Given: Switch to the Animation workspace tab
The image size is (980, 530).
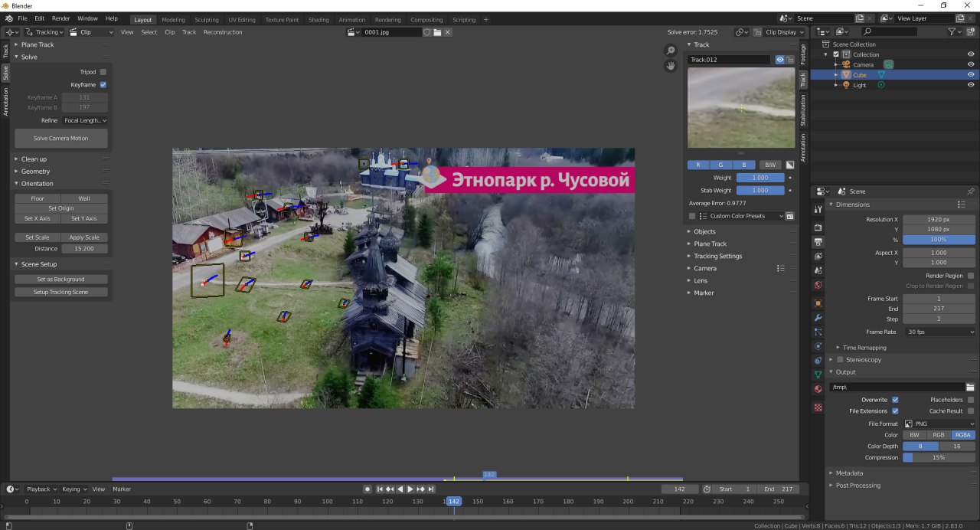Looking at the screenshot, I should 351,20.
